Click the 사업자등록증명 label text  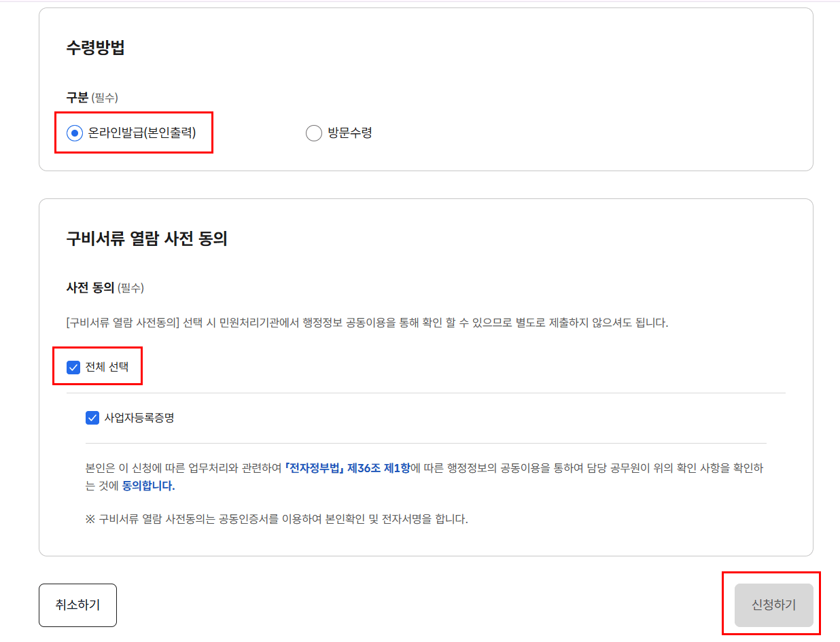point(139,417)
